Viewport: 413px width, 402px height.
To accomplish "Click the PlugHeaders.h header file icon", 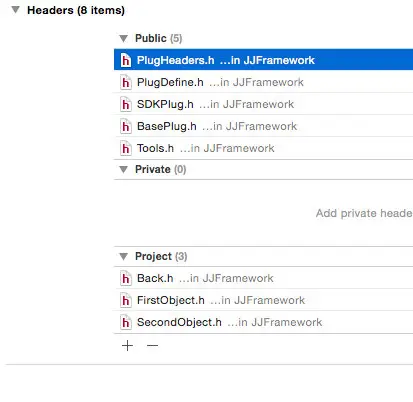I will [x=126, y=60].
